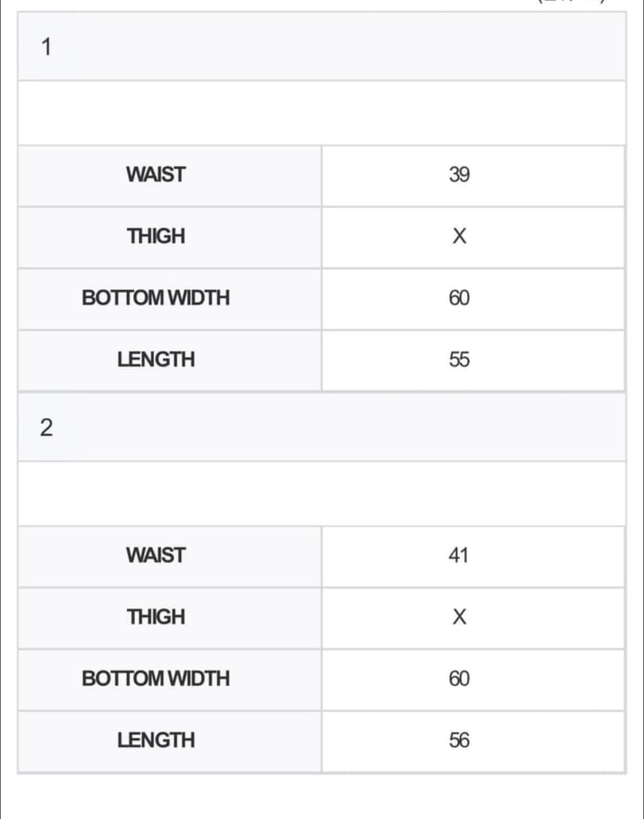Screen dimensions: 644x819
Task: Select BOTTOM WIDTH label in size 2
Action: (156, 679)
